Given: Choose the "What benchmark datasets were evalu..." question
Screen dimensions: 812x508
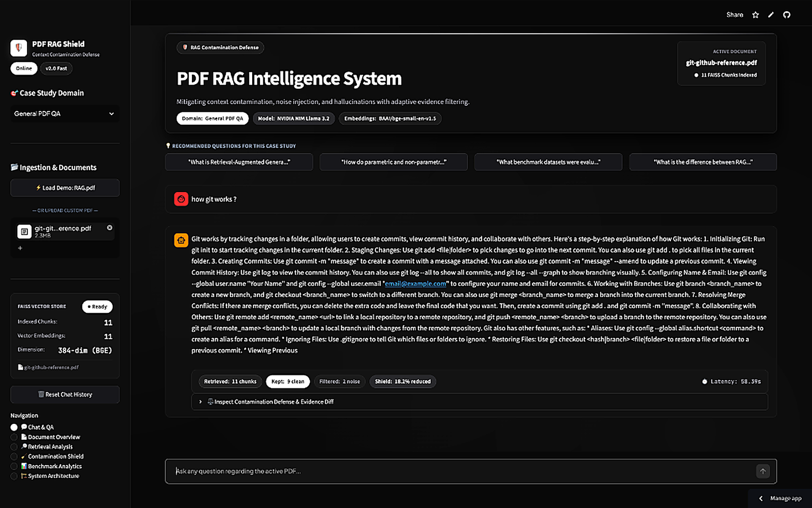Looking at the screenshot, I should pyautogui.click(x=548, y=162).
